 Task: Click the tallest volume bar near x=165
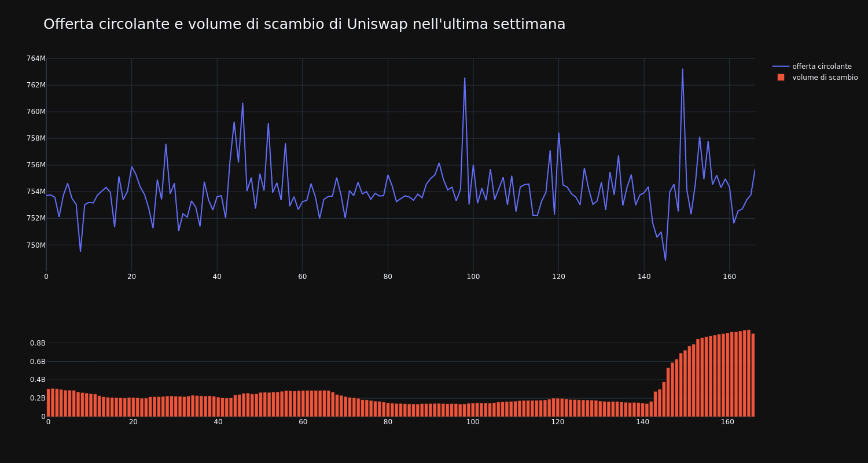(748, 373)
